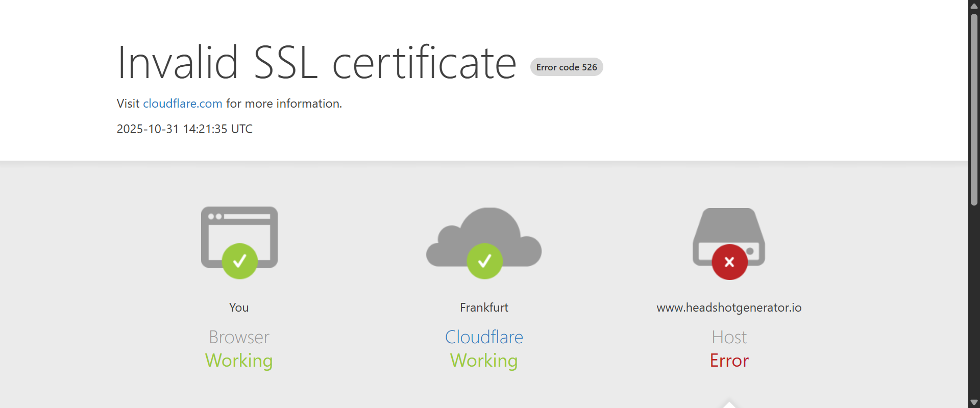Screen dimensions: 980x408
Task: Click the browser window icon
Action: point(239,228)
